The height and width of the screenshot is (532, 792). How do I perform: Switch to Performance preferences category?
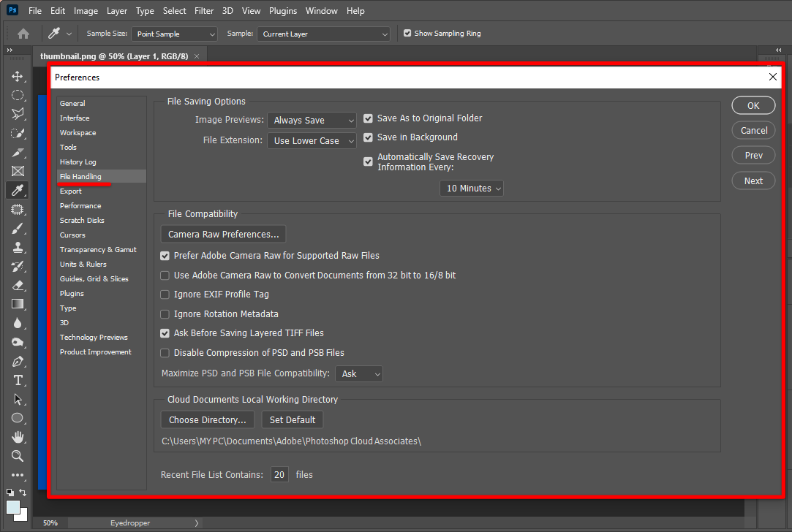(x=80, y=206)
